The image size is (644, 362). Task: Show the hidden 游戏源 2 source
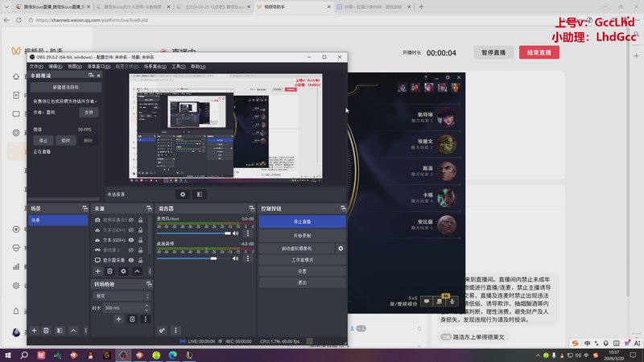tap(131, 250)
